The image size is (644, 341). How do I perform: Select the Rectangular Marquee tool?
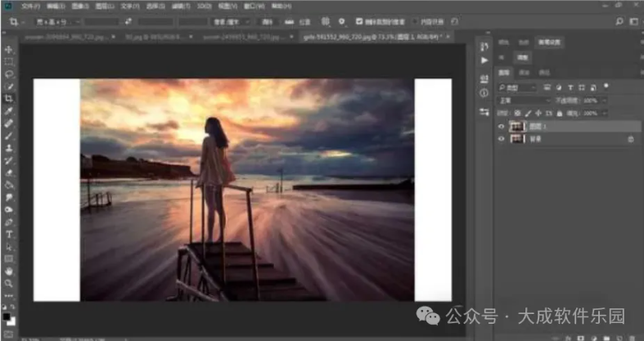(x=9, y=61)
